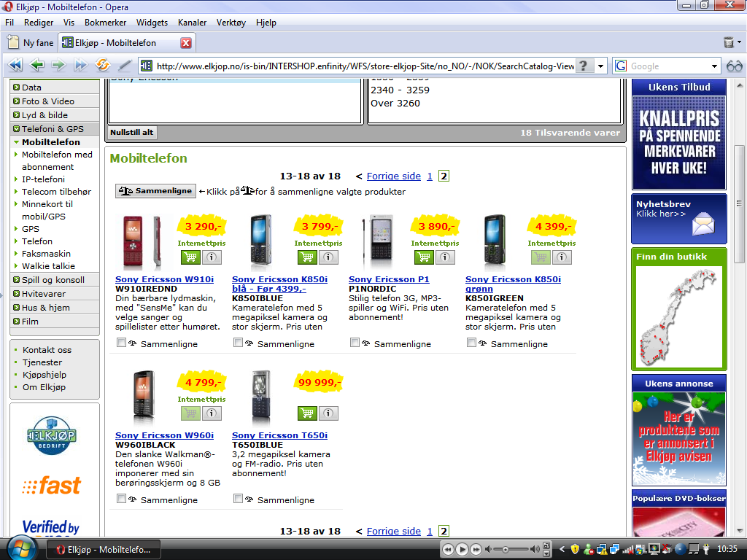Screen dimensions: 747x560
Task: Tick Sammenligne checkbox for K850i blå
Action: [x=239, y=343]
